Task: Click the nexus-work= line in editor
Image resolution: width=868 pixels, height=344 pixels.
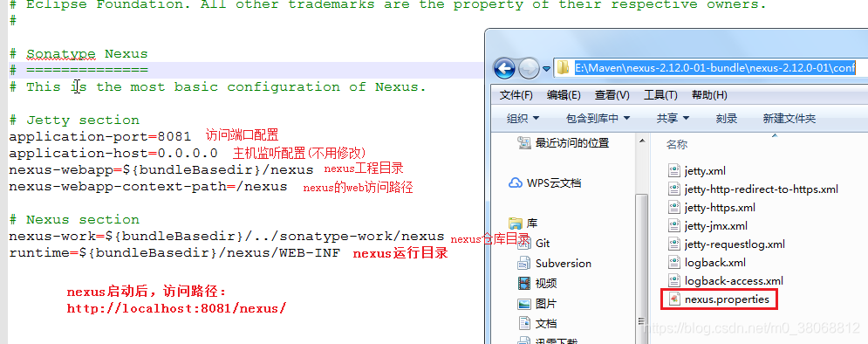Action: (227, 237)
